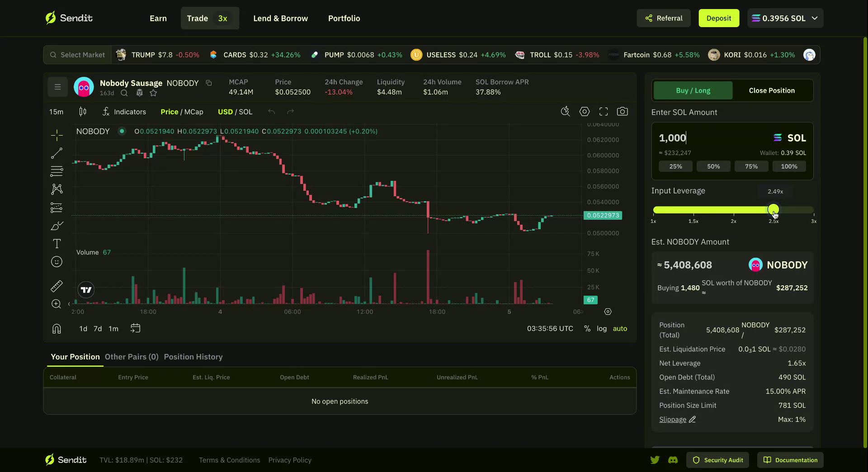868x472 pixels.
Task: Open the Lend & Borrow page
Action: [x=280, y=18]
